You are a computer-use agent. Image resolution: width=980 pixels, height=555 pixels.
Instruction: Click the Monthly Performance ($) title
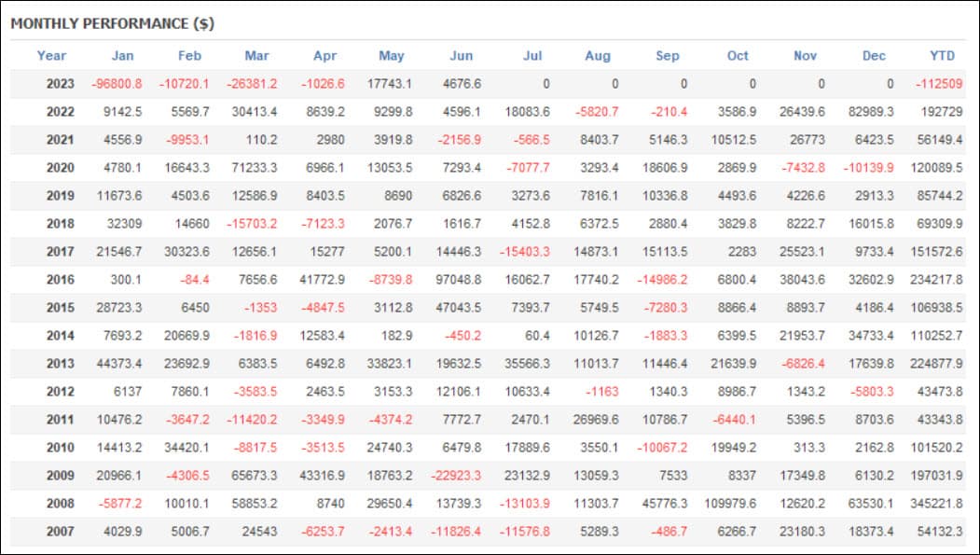click(113, 23)
